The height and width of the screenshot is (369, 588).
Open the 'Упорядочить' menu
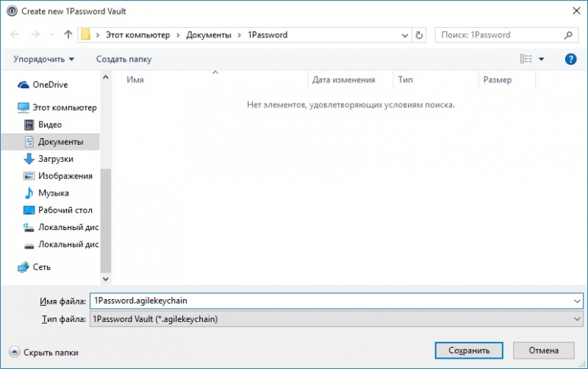(x=44, y=60)
